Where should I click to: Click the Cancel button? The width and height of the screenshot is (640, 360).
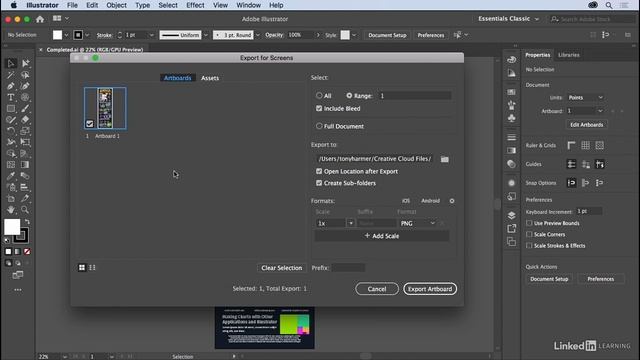click(x=377, y=289)
